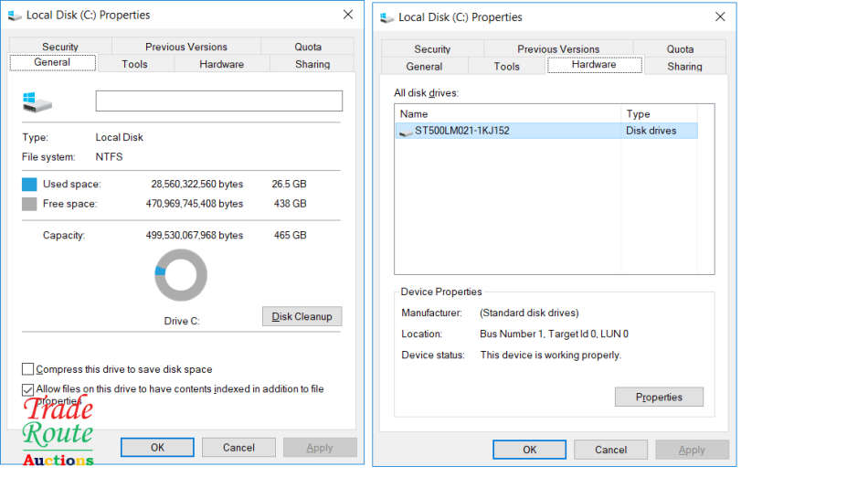The width and height of the screenshot is (868, 488).
Task: Uncheck the allow files indexed checkbox
Action: point(27,389)
